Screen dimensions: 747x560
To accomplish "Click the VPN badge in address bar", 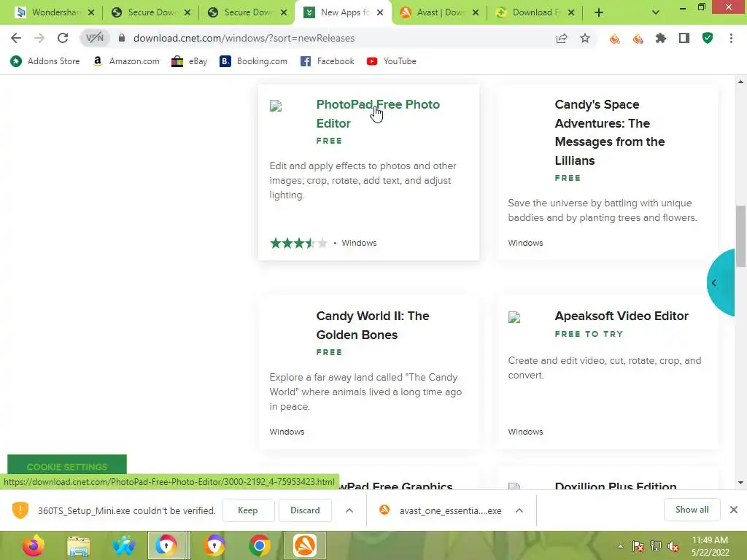I will [x=94, y=38].
